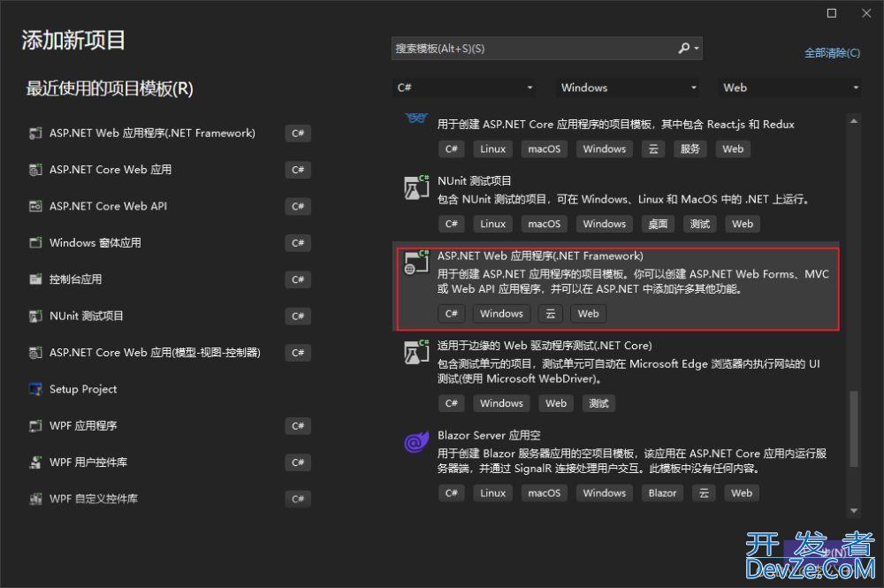Viewport: 884px width, 588px height.
Task: Open the C# language filter dropdown
Action: pos(464,88)
